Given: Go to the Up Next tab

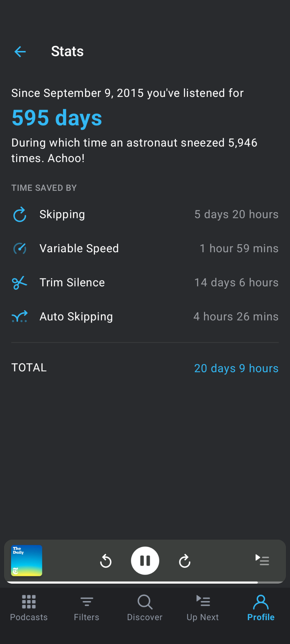Looking at the screenshot, I should click(x=203, y=608).
